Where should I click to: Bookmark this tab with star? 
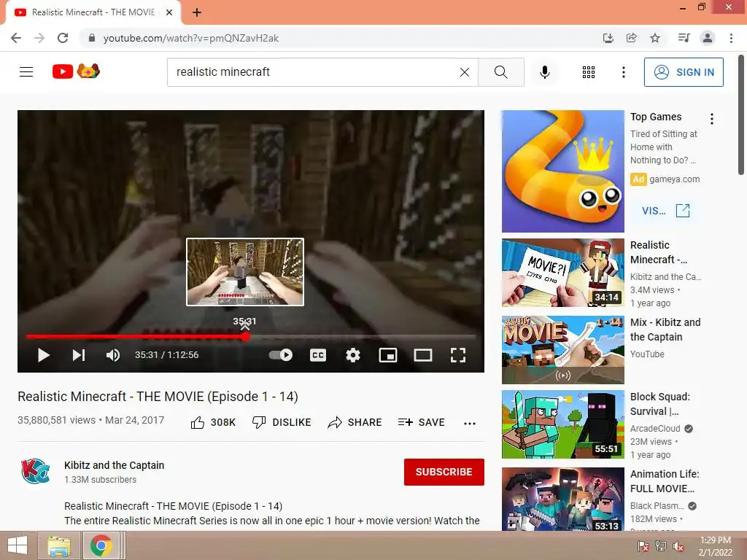(x=655, y=38)
